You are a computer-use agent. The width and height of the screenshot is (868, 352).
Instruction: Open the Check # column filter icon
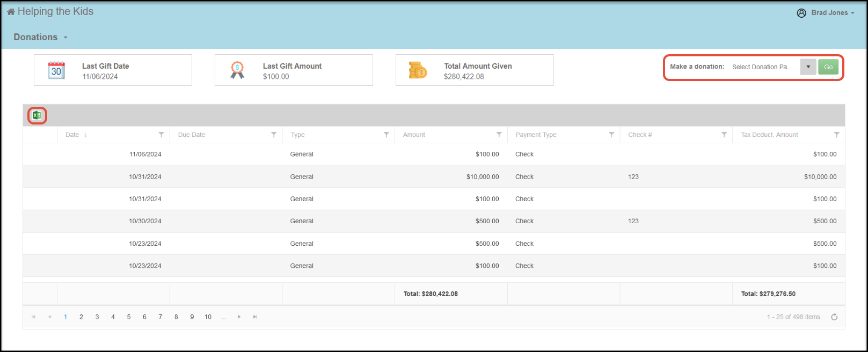pyautogui.click(x=724, y=135)
